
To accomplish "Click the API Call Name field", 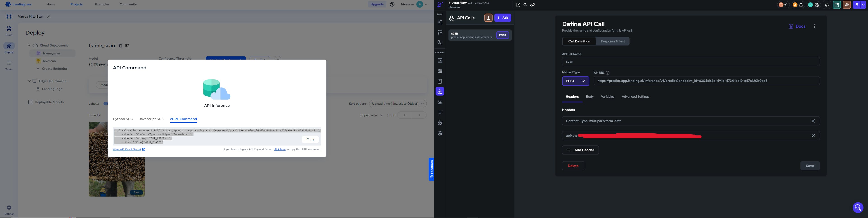I will [x=691, y=62].
